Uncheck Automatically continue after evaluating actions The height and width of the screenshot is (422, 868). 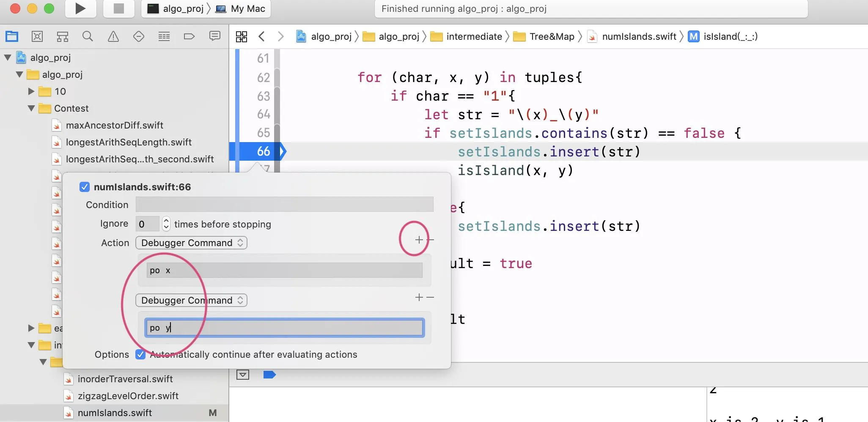140,354
